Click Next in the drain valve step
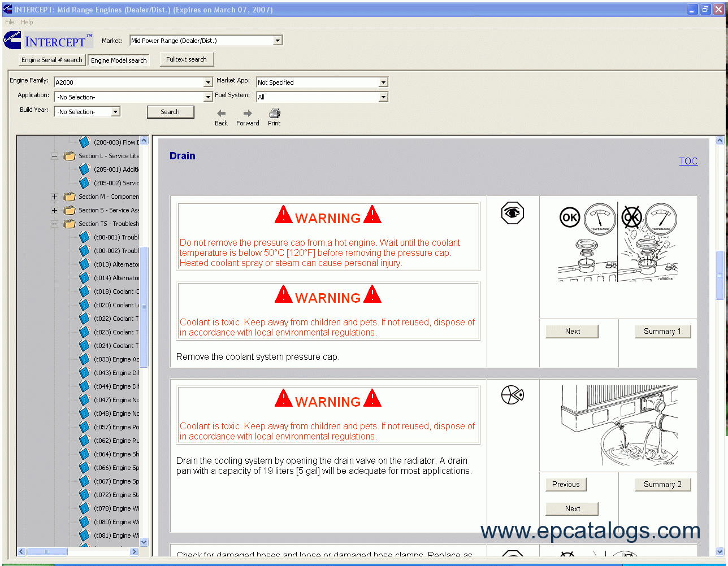 click(572, 508)
